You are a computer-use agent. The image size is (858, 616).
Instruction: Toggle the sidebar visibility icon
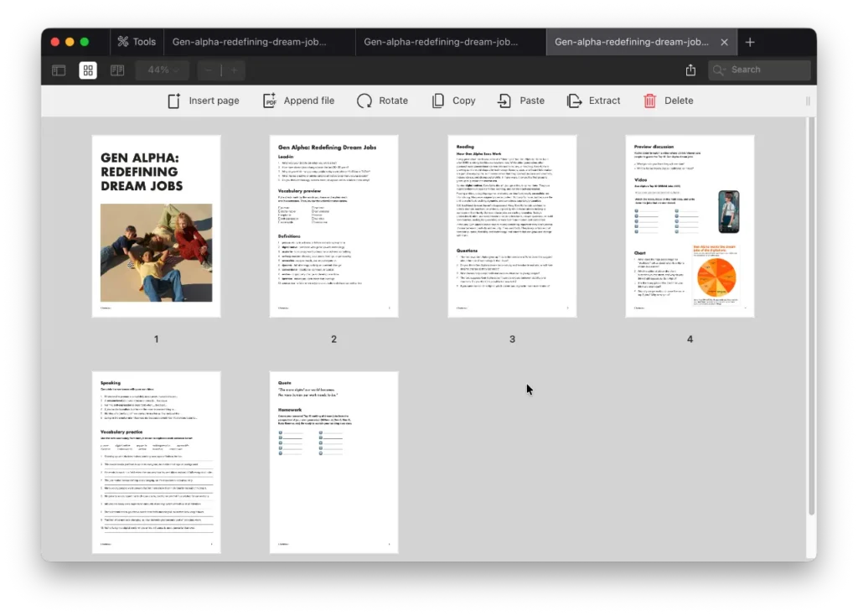pos(58,70)
